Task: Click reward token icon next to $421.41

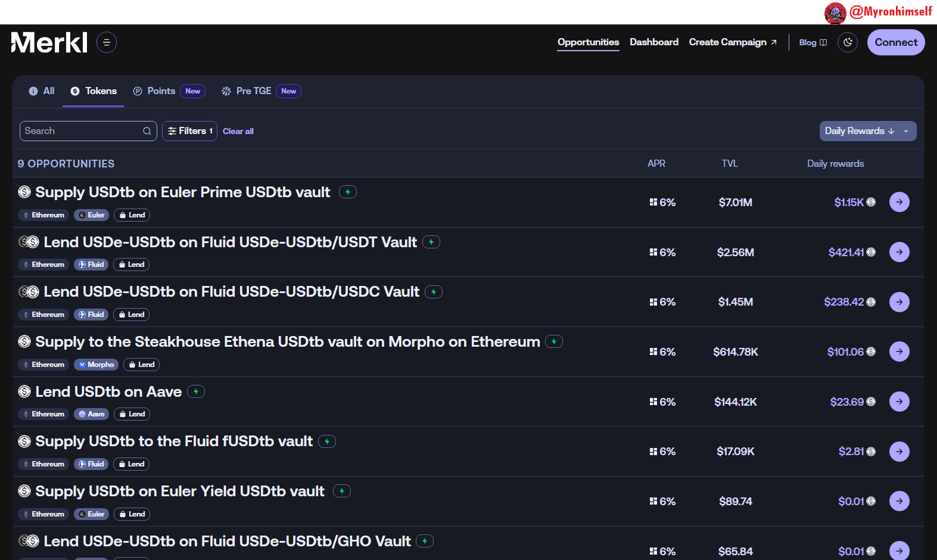Action: pyautogui.click(x=871, y=252)
